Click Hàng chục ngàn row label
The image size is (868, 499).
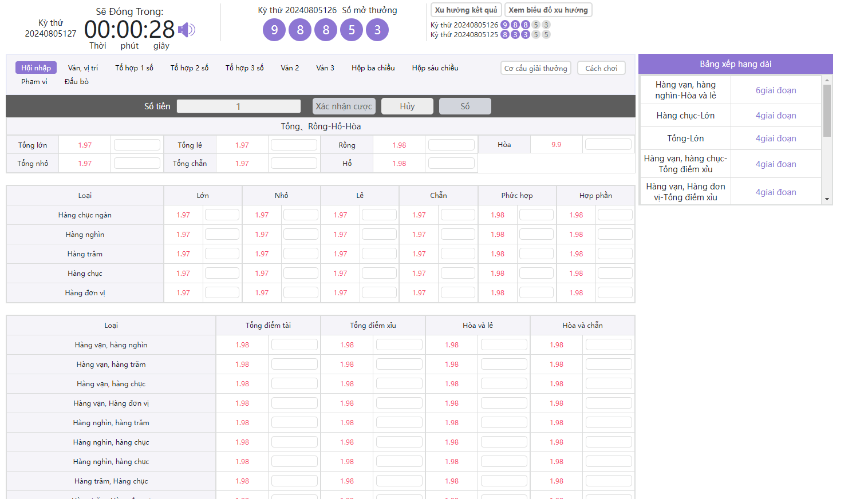point(85,215)
